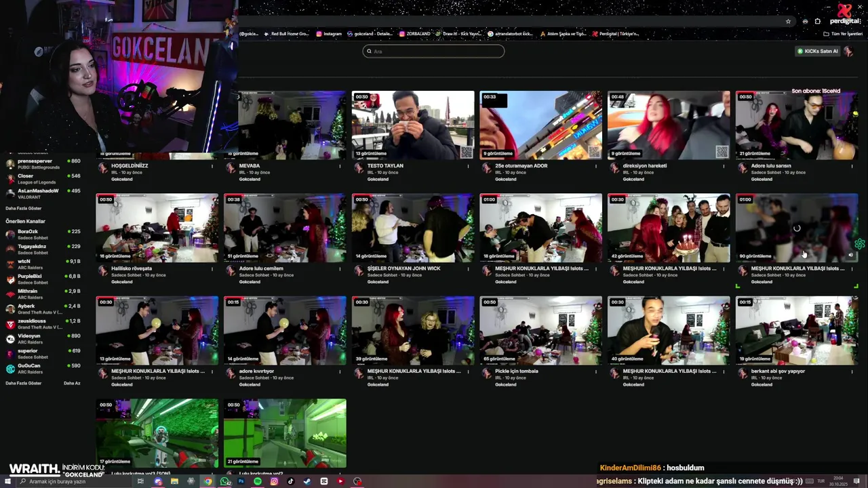Switch to Chrome in the taskbar
The image size is (868, 488).
(208, 481)
